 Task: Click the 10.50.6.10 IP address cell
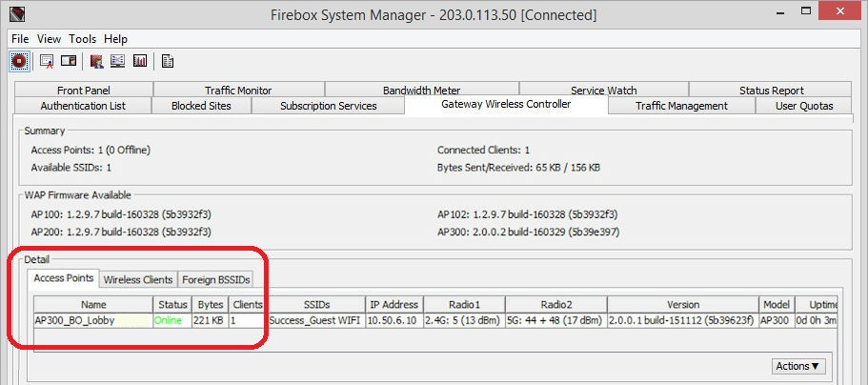tap(394, 320)
